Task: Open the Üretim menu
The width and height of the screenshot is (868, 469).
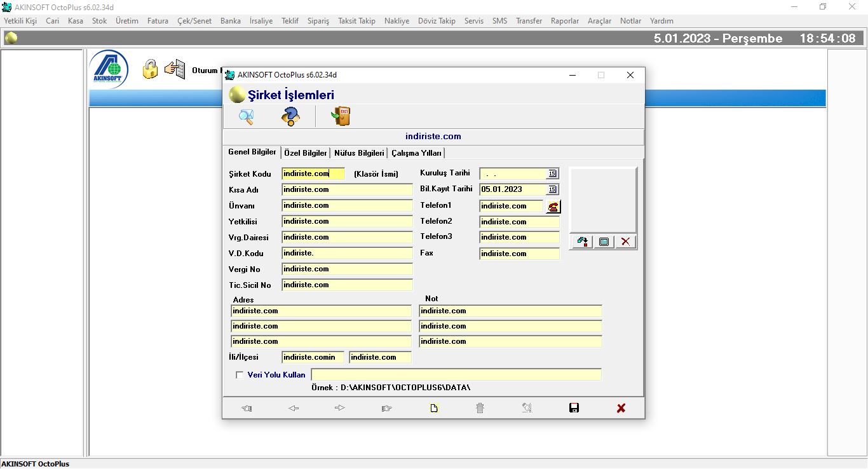Action: [x=127, y=21]
